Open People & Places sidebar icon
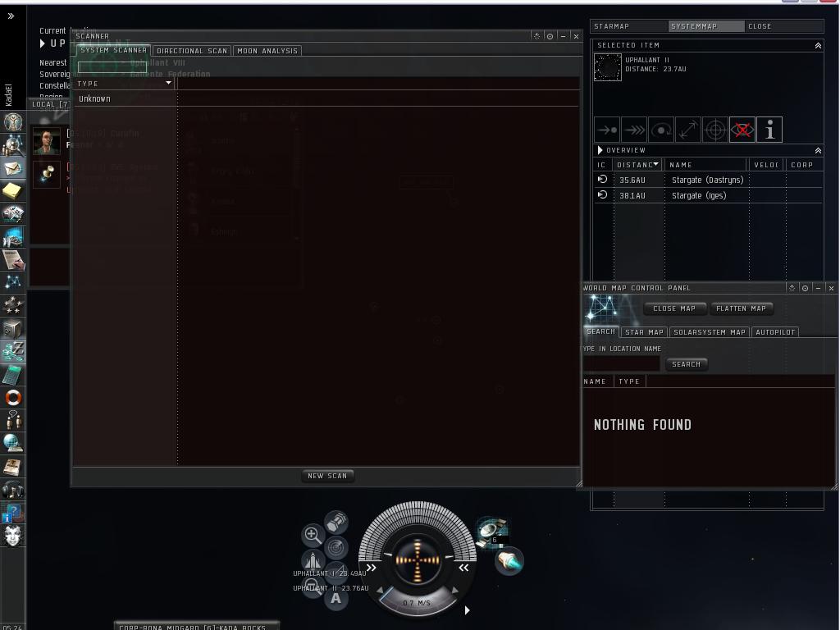The image size is (840, 630). [13, 144]
